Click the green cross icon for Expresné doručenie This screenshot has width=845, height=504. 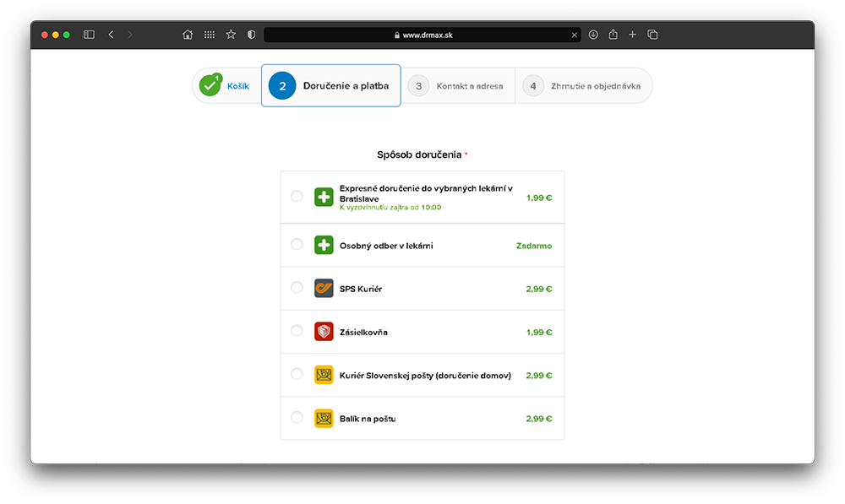[324, 197]
